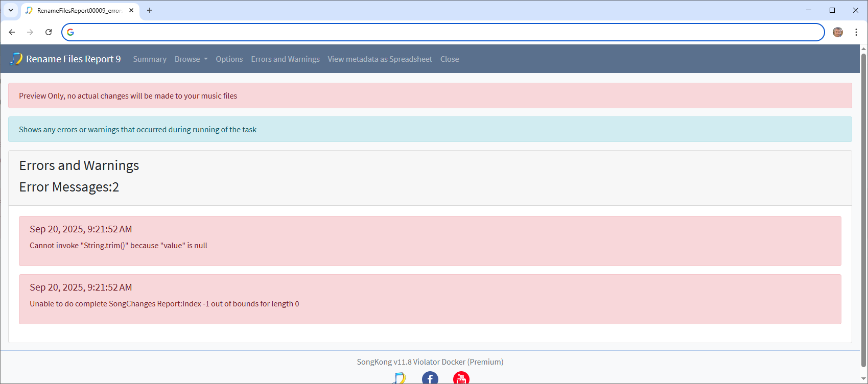
Task: Expand the Browse dropdown menu
Action: [191, 59]
